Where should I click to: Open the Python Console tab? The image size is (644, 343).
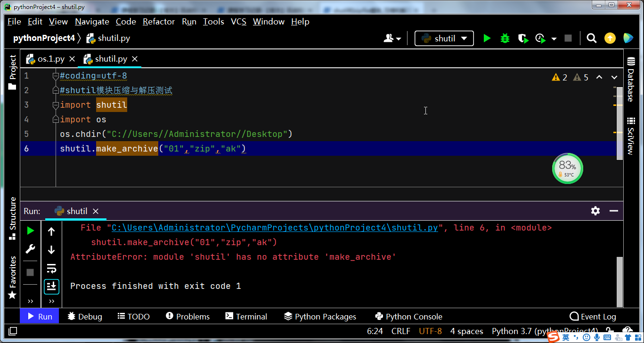[x=408, y=317]
